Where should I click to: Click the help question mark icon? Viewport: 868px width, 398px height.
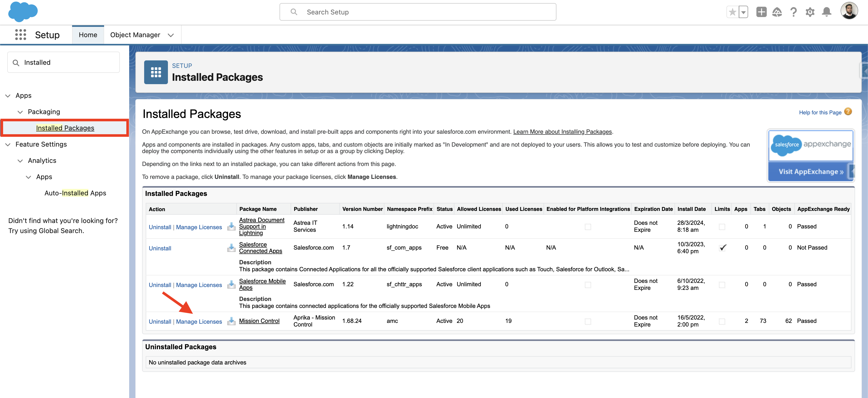tap(794, 12)
